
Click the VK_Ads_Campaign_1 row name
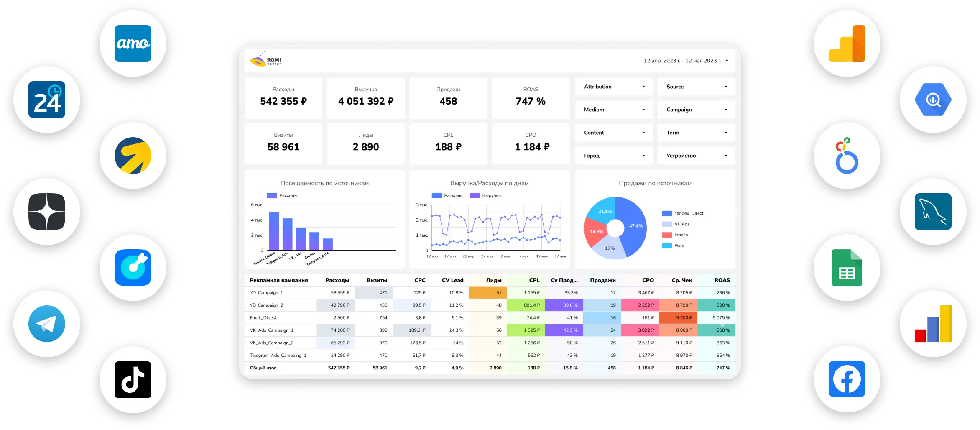coord(271,330)
